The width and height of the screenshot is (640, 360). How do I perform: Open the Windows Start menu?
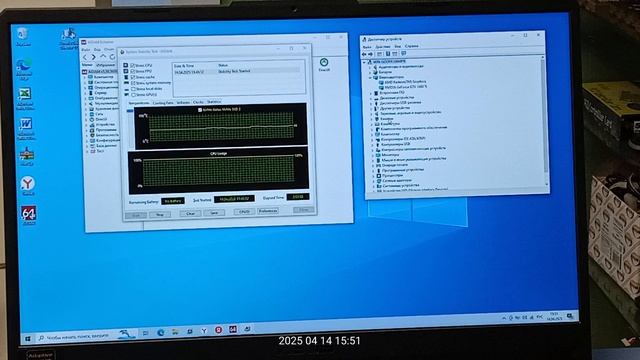tap(28, 339)
